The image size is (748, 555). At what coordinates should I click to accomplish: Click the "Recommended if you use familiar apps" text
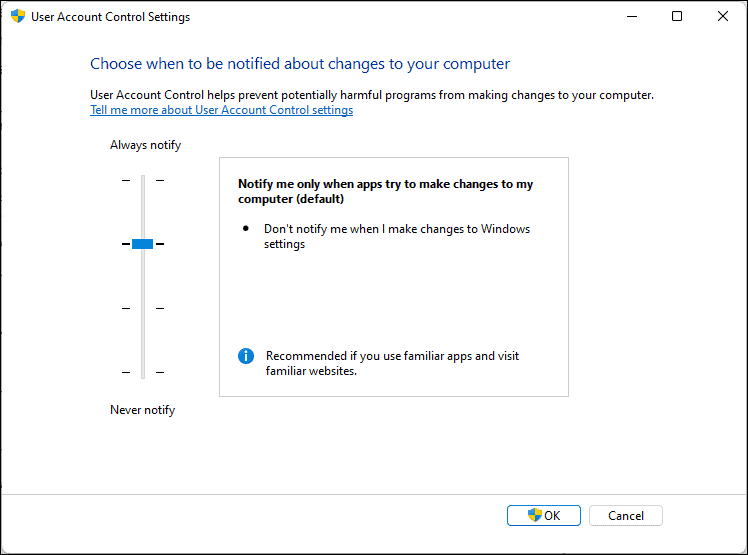coord(392,363)
